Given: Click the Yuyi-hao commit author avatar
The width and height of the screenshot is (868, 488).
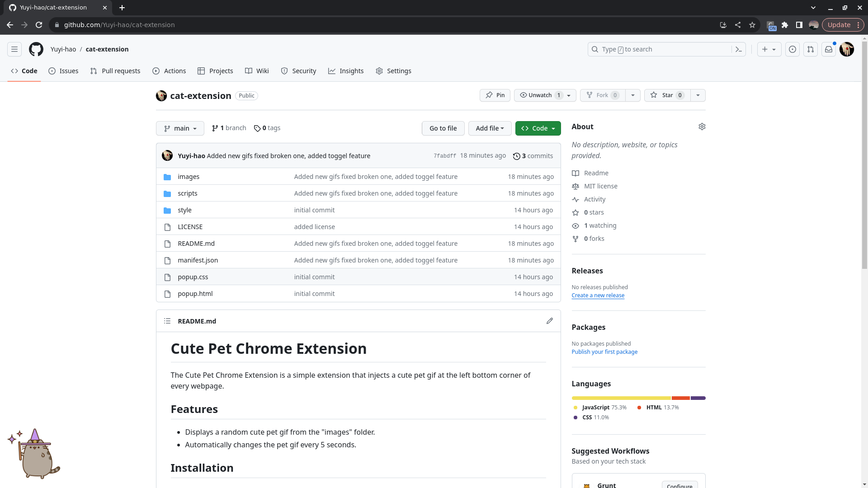Looking at the screenshot, I should pyautogui.click(x=167, y=155).
